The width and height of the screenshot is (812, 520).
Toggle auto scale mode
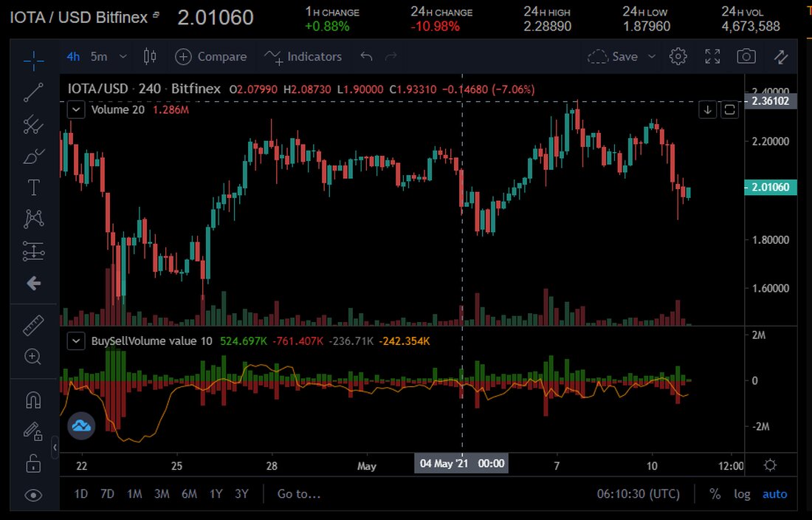(774, 494)
